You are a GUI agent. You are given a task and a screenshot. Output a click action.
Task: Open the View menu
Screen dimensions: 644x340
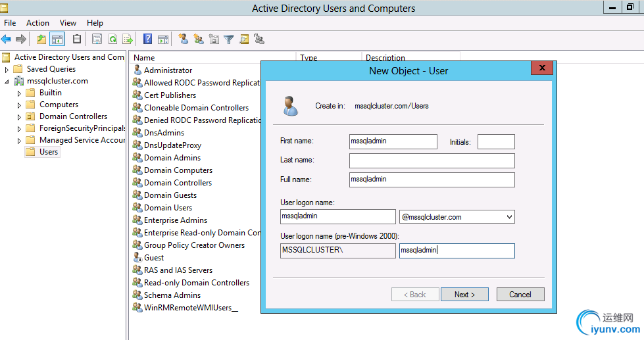point(68,23)
